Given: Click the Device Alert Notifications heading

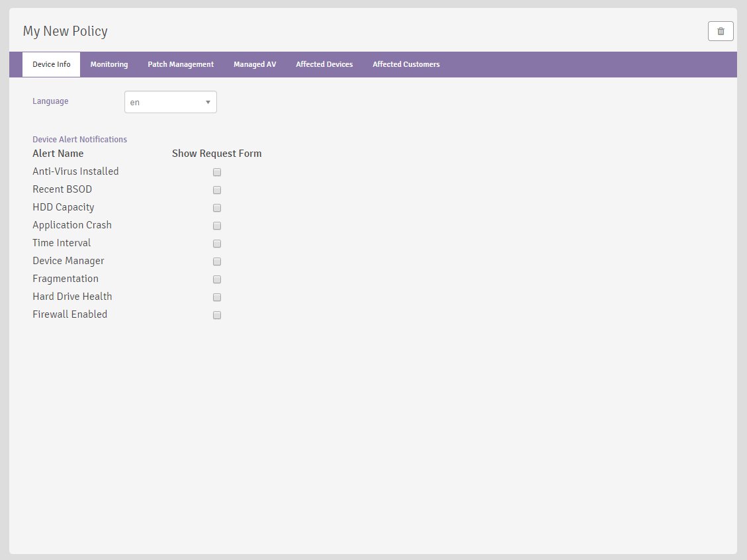Looking at the screenshot, I should coord(79,139).
